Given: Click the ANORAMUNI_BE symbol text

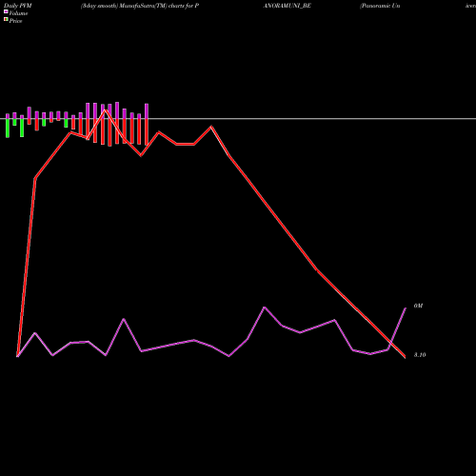Looking at the screenshot, I should coord(288,6).
